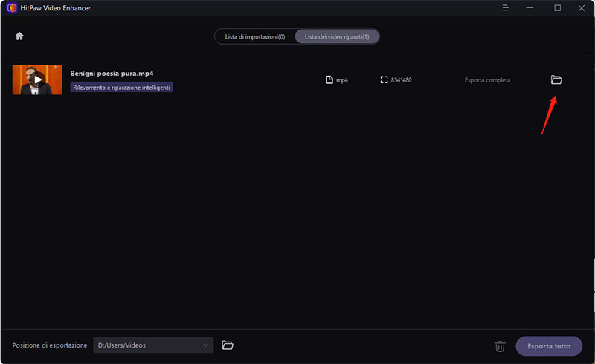
Task: Maximize the HitPaw Video Enhancer window
Action: pos(557,8)
